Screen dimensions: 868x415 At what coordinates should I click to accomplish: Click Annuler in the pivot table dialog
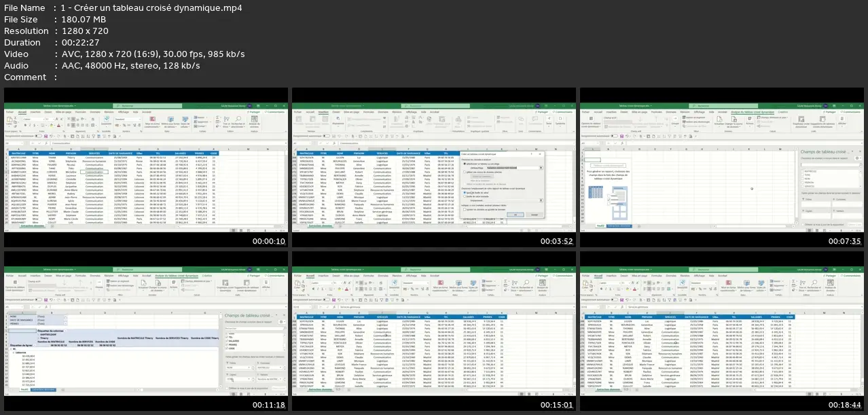[x=534, y=215]
